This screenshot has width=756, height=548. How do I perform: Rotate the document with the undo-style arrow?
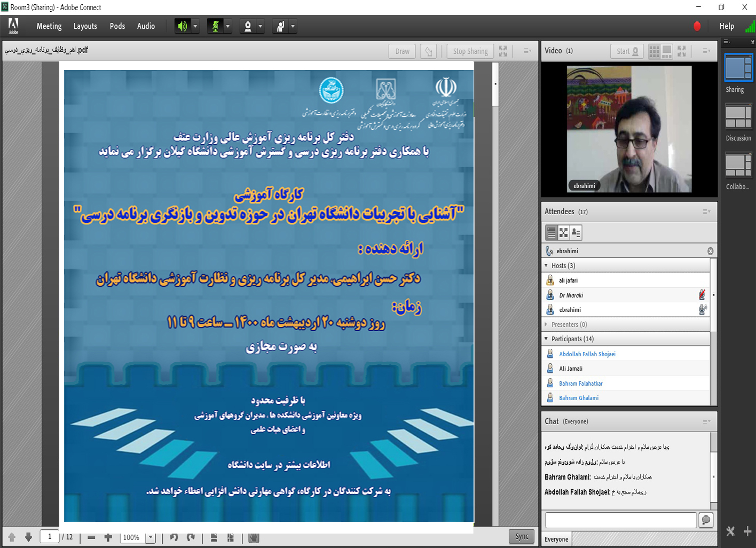(174, 537)
